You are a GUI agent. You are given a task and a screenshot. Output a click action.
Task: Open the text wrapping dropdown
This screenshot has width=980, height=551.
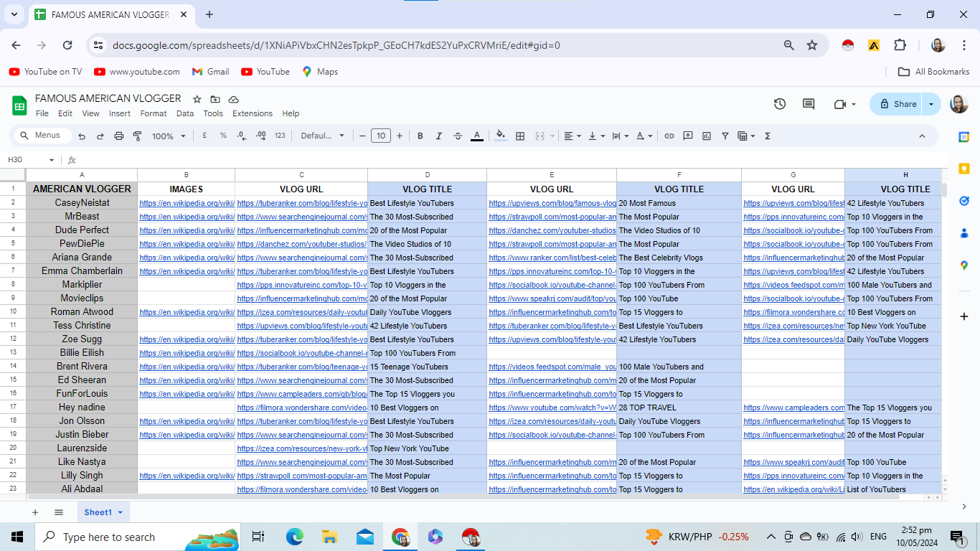tap(620, 136)
